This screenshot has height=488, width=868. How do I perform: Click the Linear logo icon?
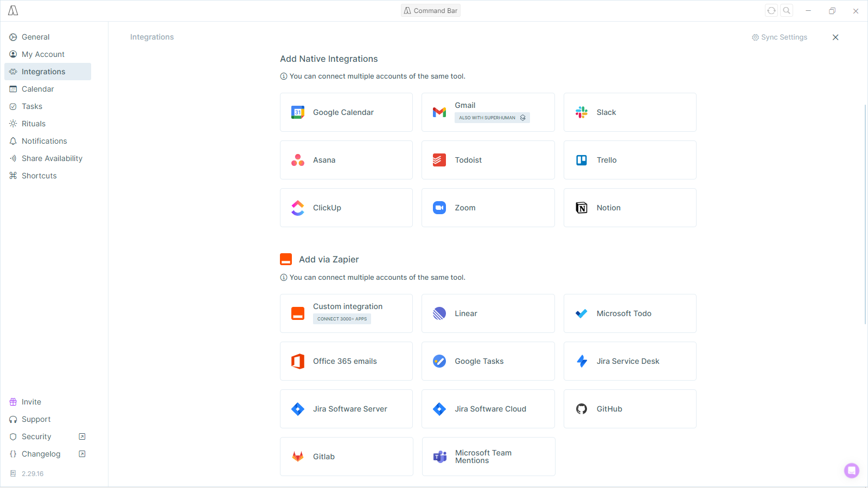point(439,313)
